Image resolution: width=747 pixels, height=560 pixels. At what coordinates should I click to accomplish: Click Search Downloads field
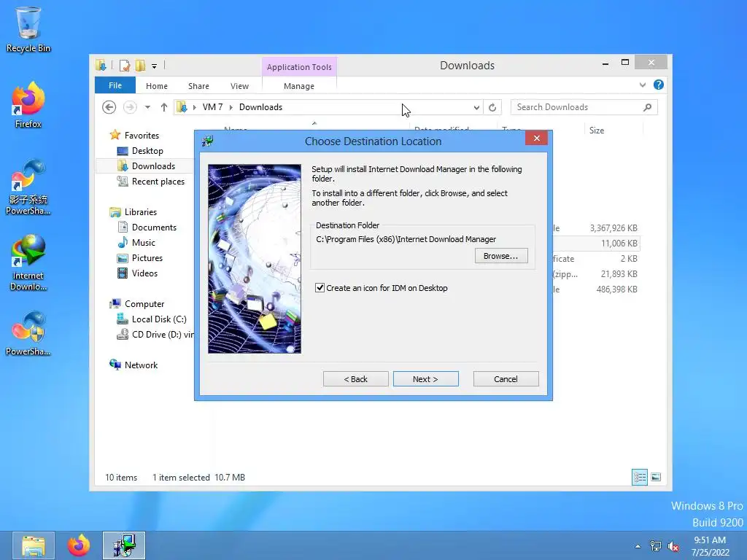[584, 107]
